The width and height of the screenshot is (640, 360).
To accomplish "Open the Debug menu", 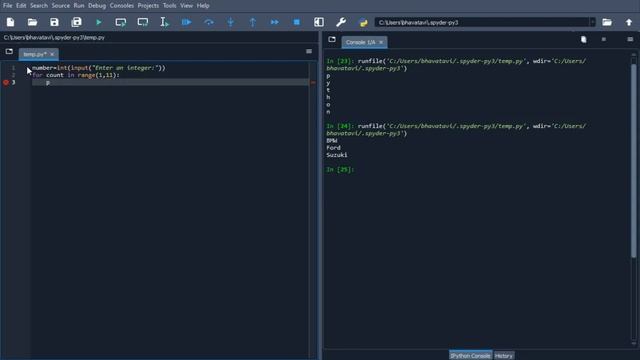I will click(97, 6).
